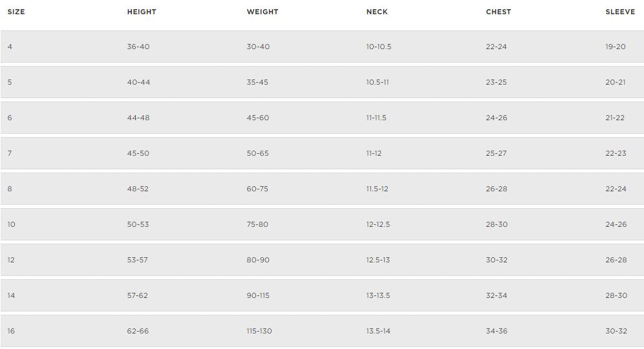Viewport: 644px width, 349px height.
Task: Select neck value 11-11.5 for size 6
Action: (x=376, y=118)
